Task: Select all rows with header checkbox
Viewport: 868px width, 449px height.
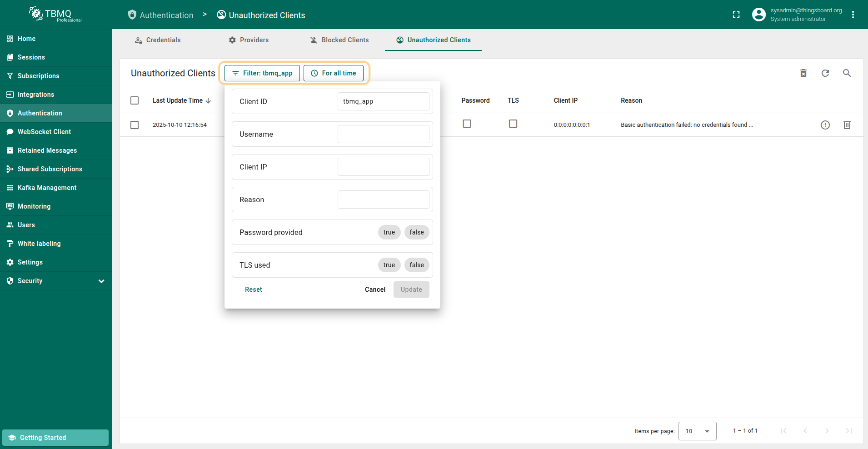Action: [x=135, y=100]
